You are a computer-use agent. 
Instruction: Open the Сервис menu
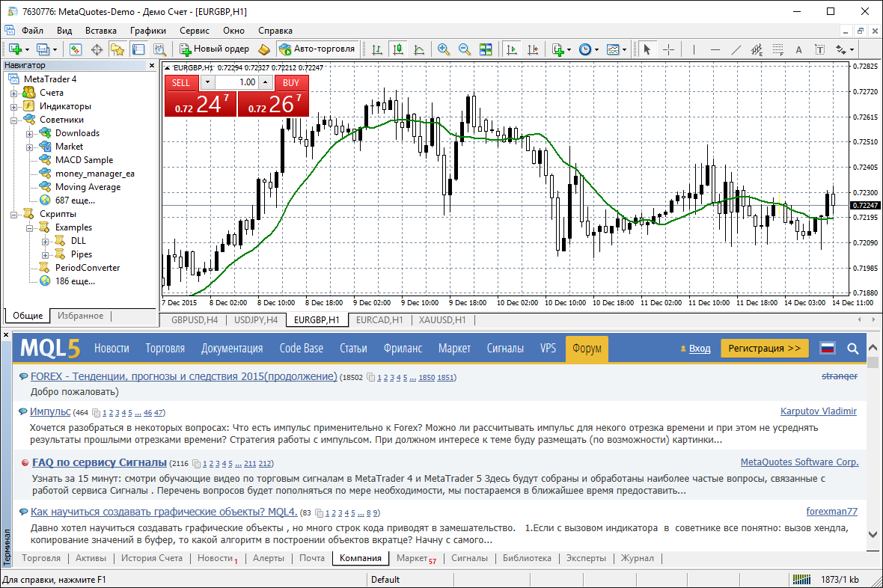click(x=195, y=31)
